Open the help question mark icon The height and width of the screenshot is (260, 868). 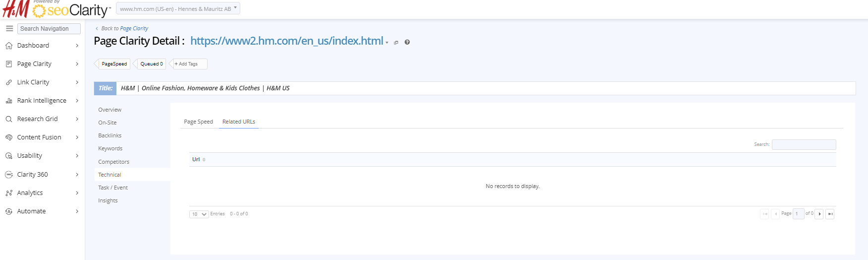407,42
